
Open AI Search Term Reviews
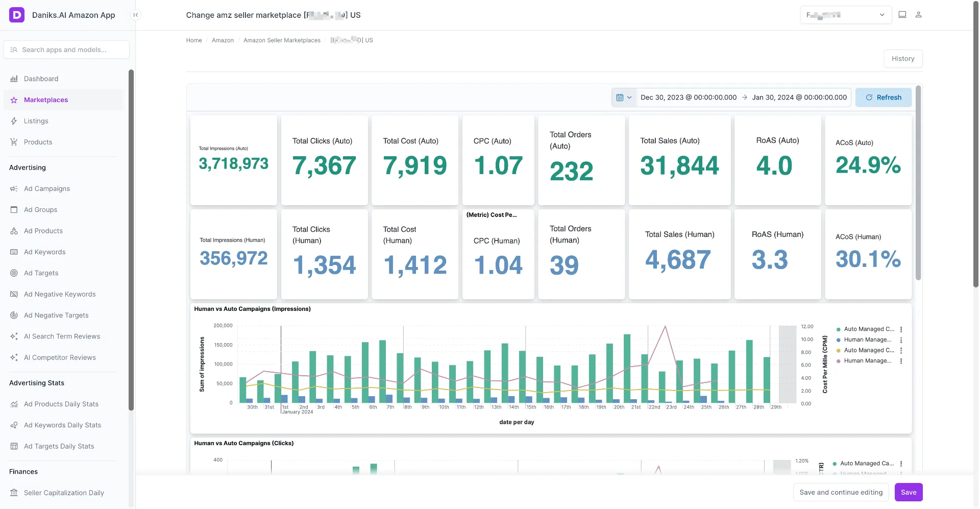[x=63, y=336]
